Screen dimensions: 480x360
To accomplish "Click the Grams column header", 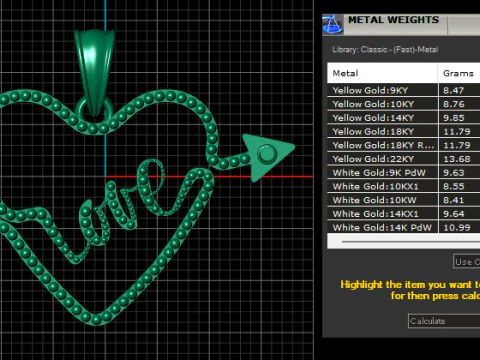I will (x=459, y=73).
